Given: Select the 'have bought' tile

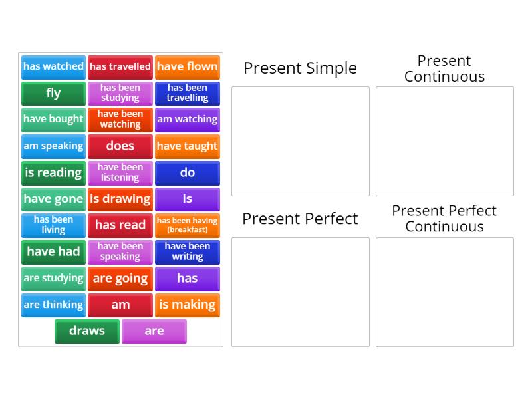Looking at the screenshot, I should tap(53, 119).
